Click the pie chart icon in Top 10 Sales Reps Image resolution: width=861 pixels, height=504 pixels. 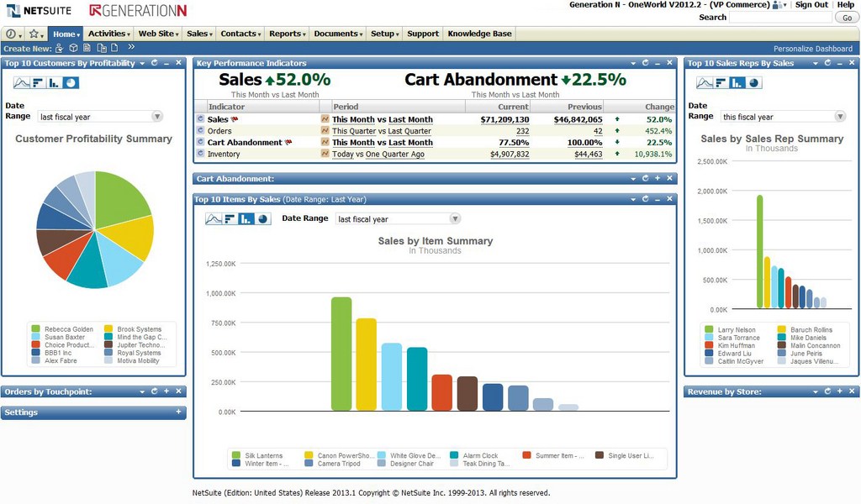pos(753,82)
